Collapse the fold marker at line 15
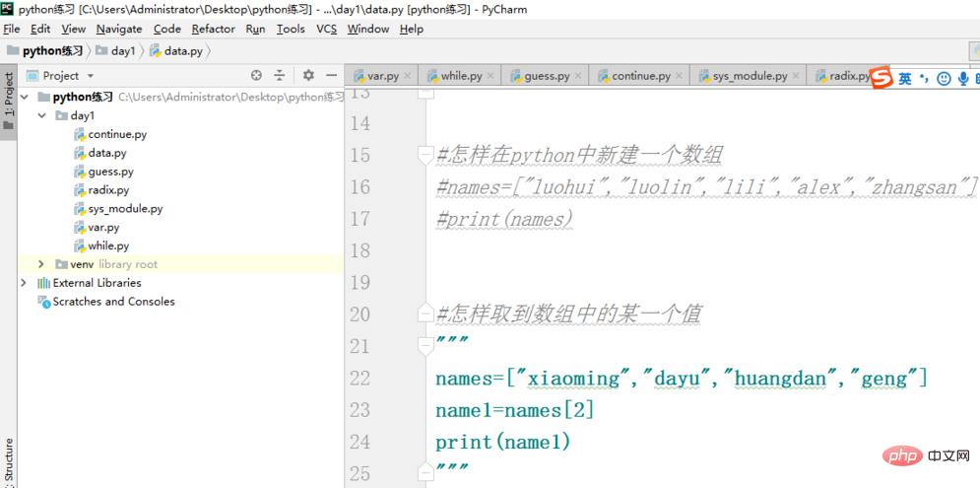Viewport: 980px width, 488px height. pyautogui.click(x=426, y=155)
